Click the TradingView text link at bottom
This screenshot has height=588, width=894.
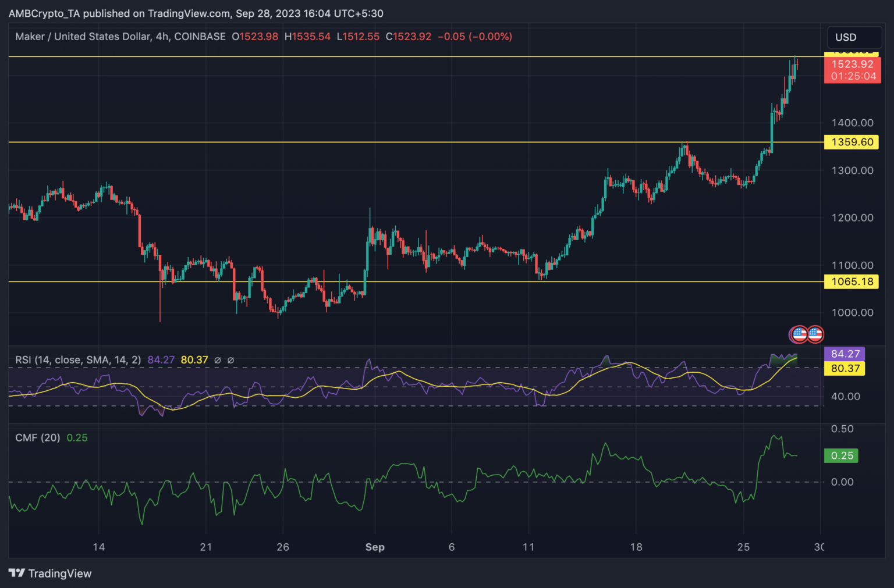point(60,573)
